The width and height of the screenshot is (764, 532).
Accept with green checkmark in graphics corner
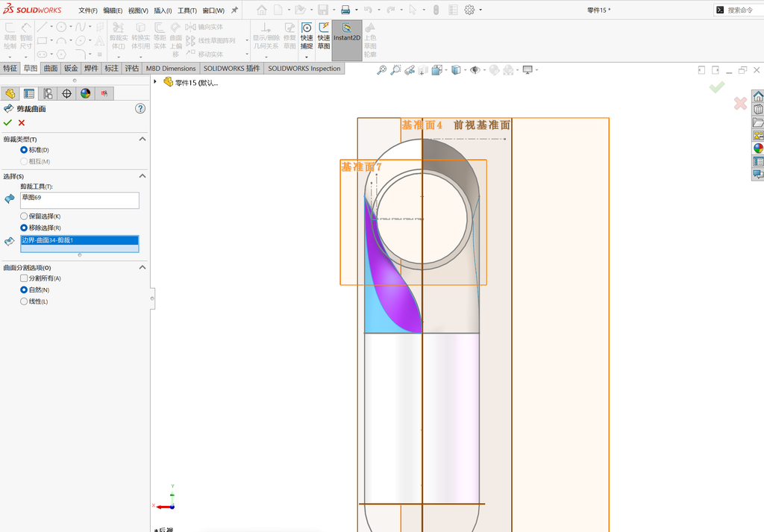[x=717, y=87]
